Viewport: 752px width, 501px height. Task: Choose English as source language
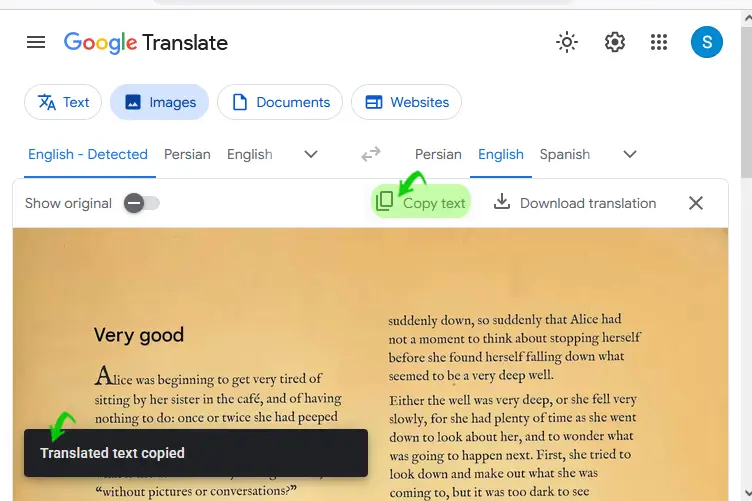click(x=249, y=154)
